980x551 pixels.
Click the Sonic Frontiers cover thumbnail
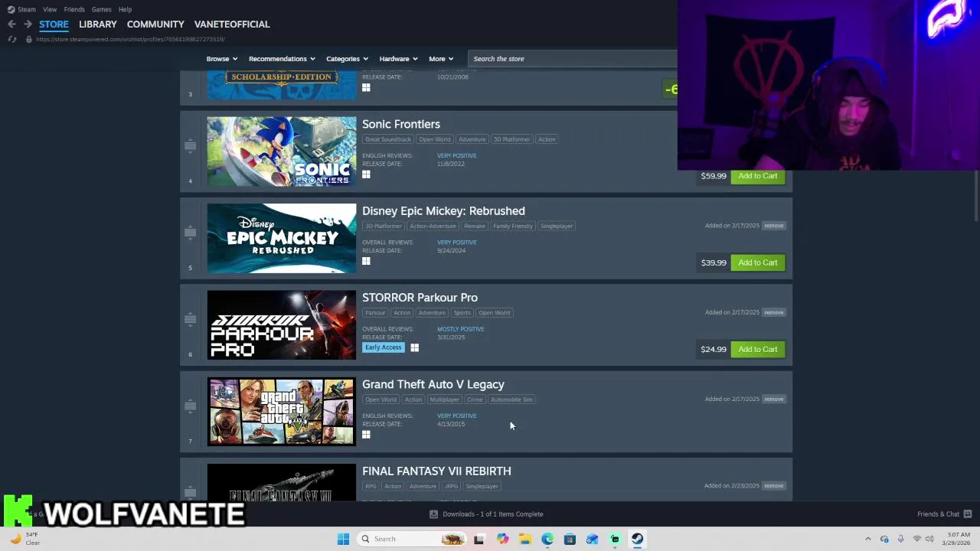[x=282, y=152]
